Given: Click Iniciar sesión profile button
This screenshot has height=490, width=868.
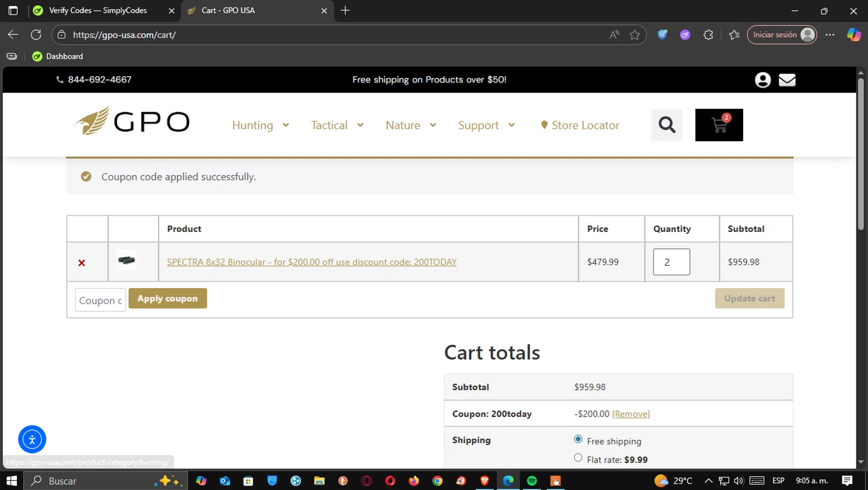Looking at the screenshot, I should [x=782, y=35].
